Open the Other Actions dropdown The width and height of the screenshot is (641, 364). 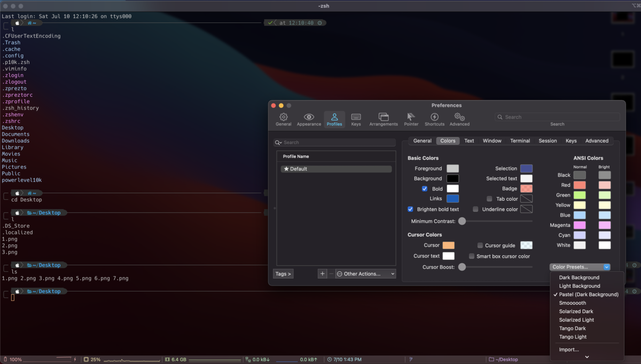click(x=365, y=274)
